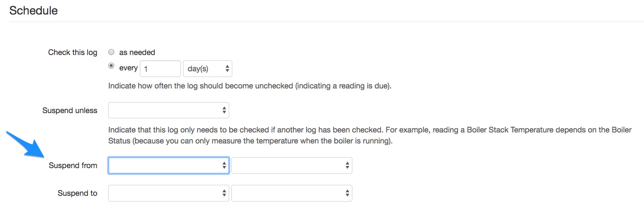Open the day(s) unit dropdown

pyautogui.click(x=207, y=69)
